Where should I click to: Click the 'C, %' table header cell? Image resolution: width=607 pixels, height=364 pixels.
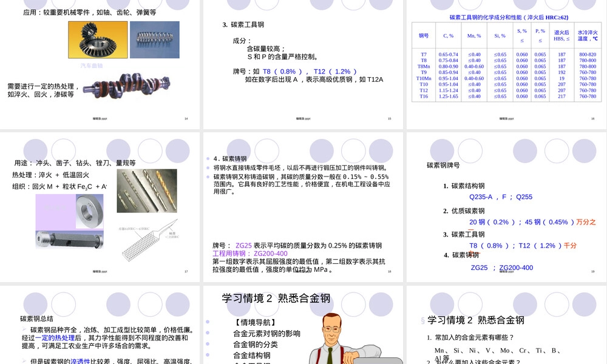coord(449,36)
